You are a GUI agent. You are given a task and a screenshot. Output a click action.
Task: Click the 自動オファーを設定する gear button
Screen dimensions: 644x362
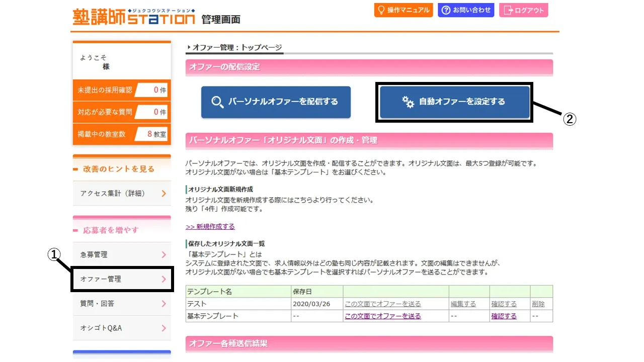(x=454, y=102)
